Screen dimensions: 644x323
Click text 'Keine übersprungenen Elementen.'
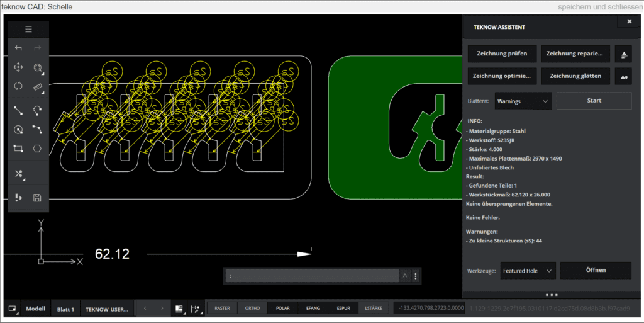(x=509, y=204)
